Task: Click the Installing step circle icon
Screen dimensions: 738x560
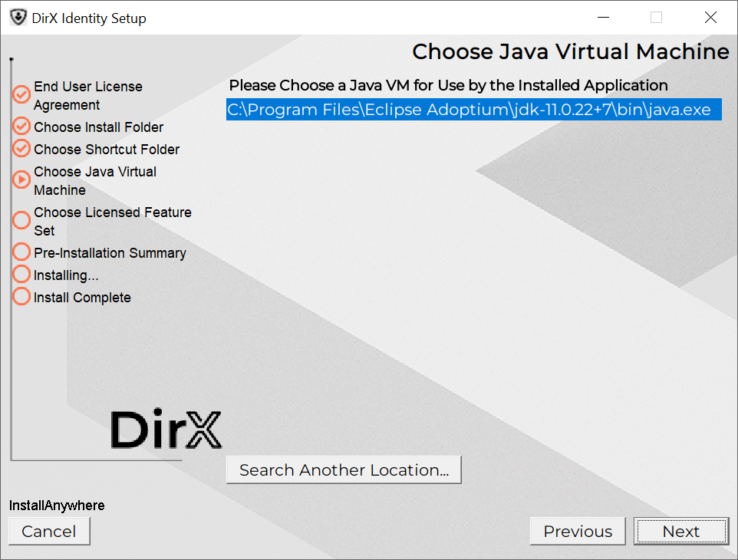Action: tap(21, 275)
